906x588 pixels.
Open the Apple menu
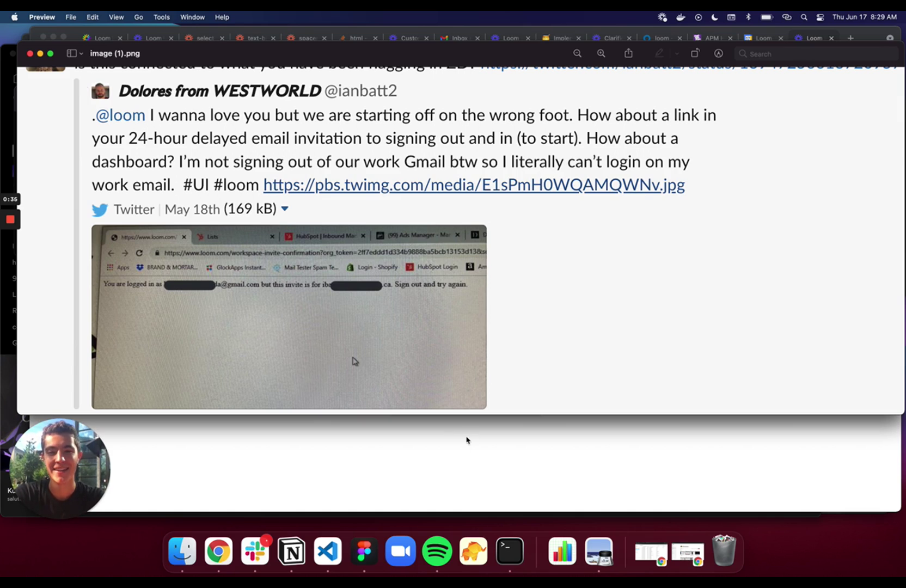coord(15,17)
